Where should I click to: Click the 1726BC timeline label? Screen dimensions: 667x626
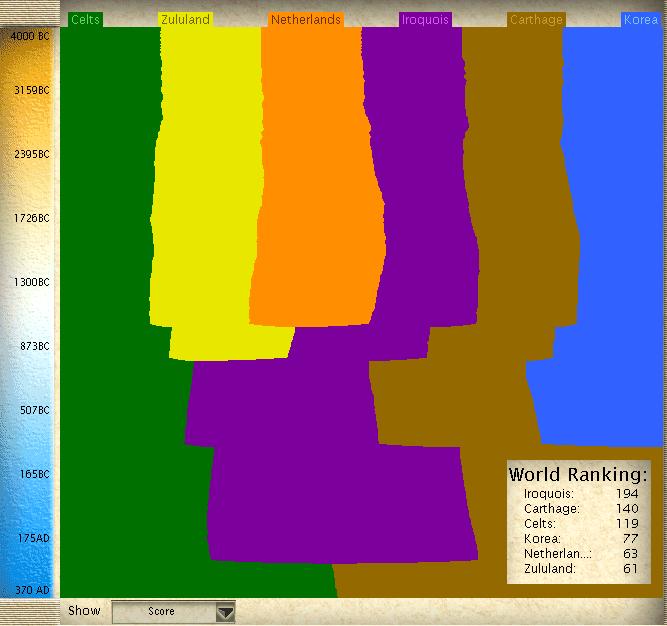point(32,218)
